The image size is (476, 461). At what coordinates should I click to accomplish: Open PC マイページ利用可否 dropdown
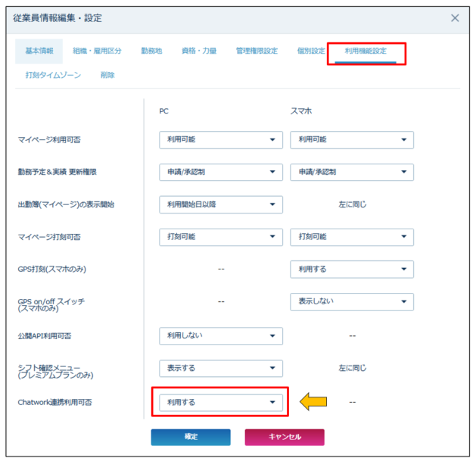pos(220,140)
